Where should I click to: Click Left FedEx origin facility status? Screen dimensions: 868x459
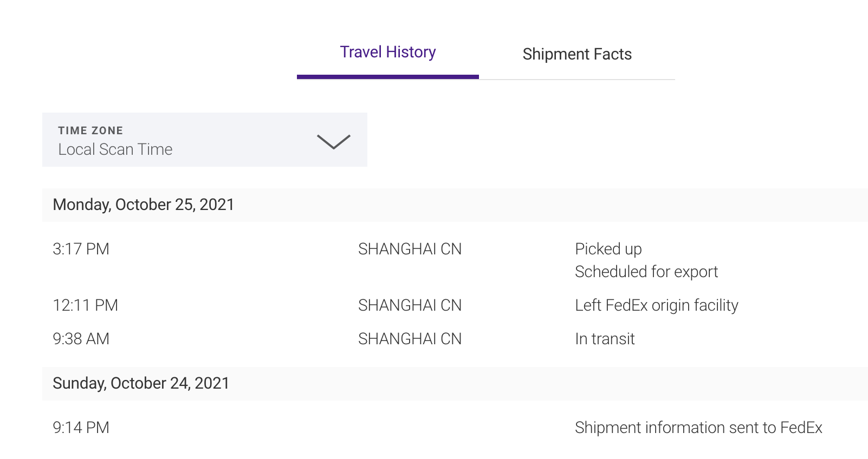click(656, 305)
